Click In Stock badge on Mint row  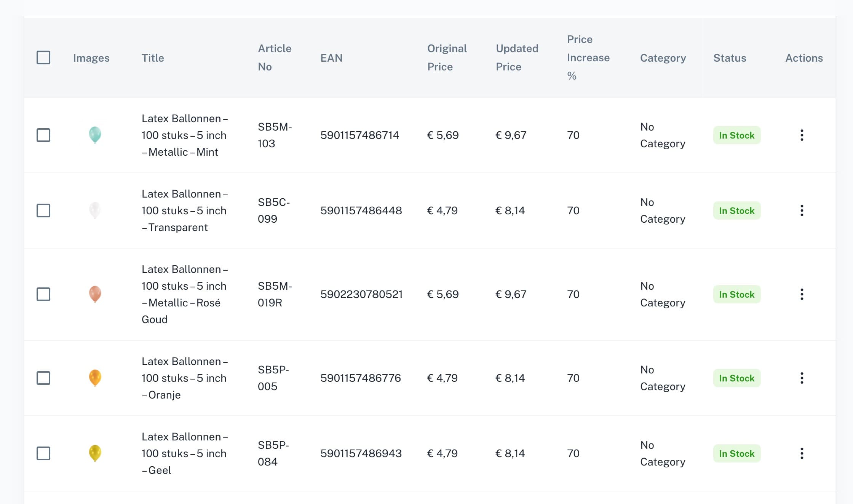[736, 135]
